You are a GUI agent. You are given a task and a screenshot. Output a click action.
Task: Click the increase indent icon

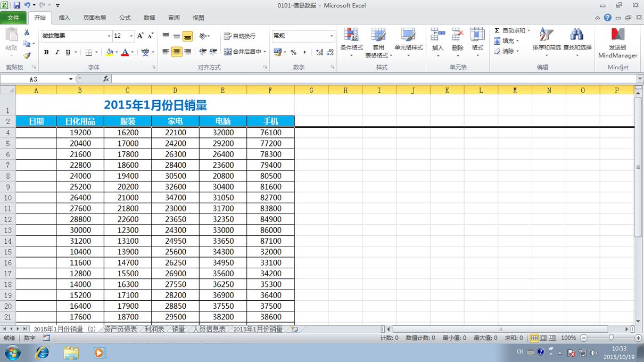[x=213, y=52]
